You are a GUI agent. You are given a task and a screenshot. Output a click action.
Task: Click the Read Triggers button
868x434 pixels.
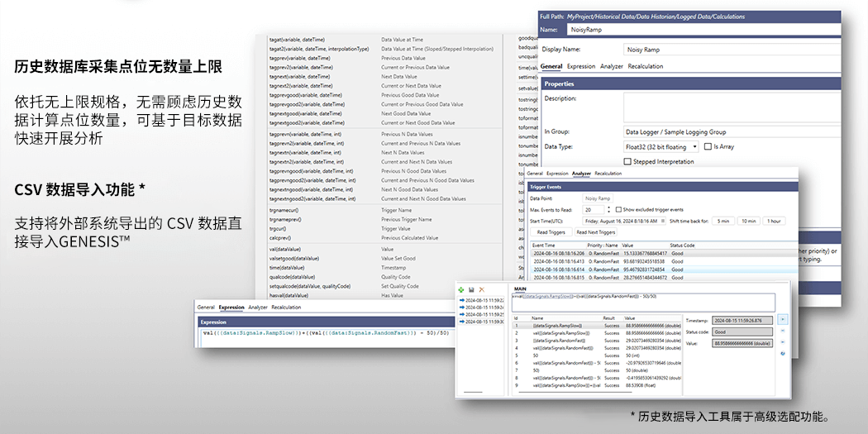(x=551, y=232)
